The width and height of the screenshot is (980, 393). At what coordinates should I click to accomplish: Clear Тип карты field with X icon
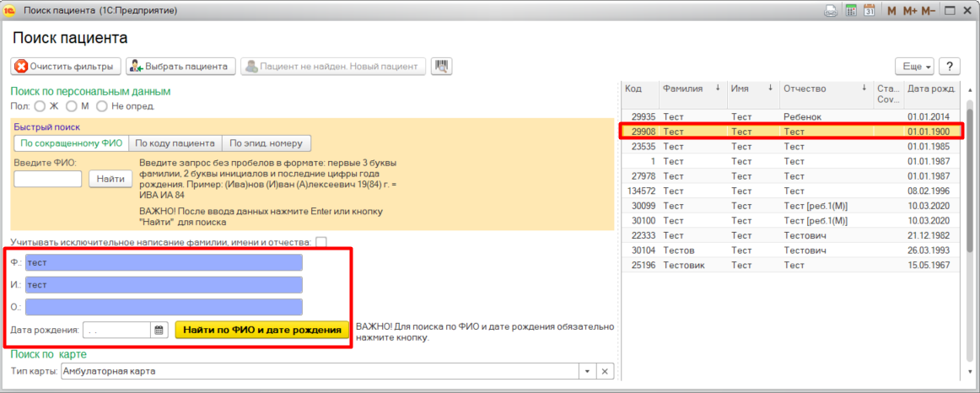tap(605, 372)
